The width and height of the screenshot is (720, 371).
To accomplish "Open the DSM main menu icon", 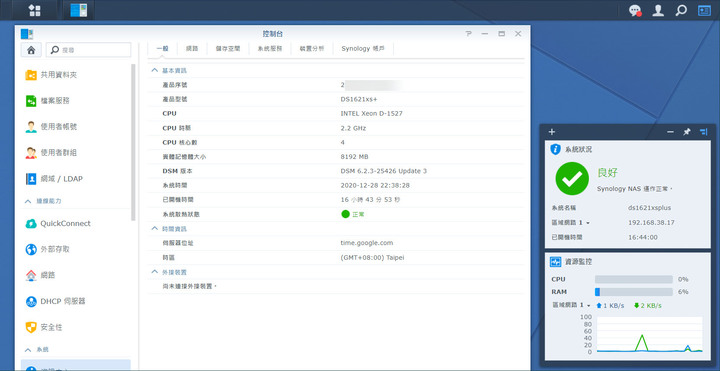I will tap(34, 10).
